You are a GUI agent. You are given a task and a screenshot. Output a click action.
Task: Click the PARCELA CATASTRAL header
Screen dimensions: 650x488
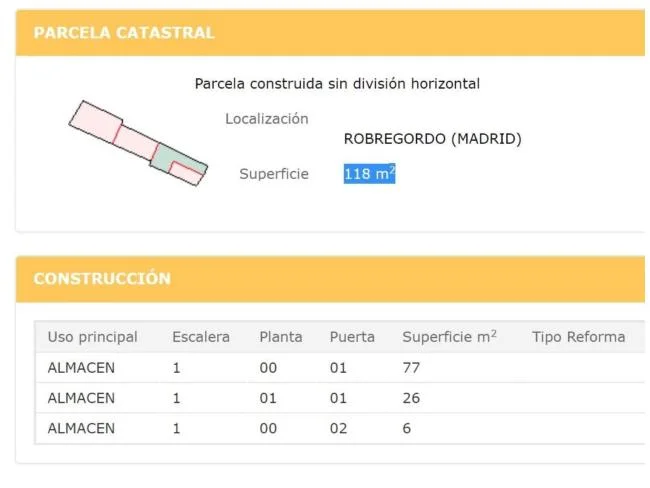tap(124, 33)
